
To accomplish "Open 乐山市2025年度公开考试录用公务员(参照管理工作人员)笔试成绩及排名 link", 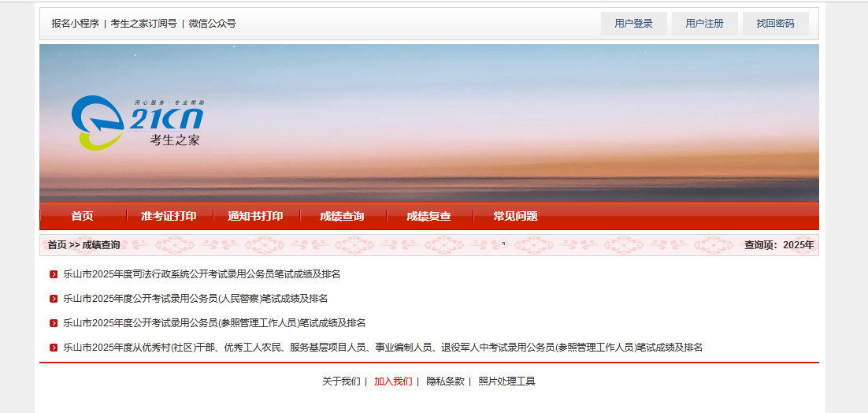I will [x=214, y=323].
